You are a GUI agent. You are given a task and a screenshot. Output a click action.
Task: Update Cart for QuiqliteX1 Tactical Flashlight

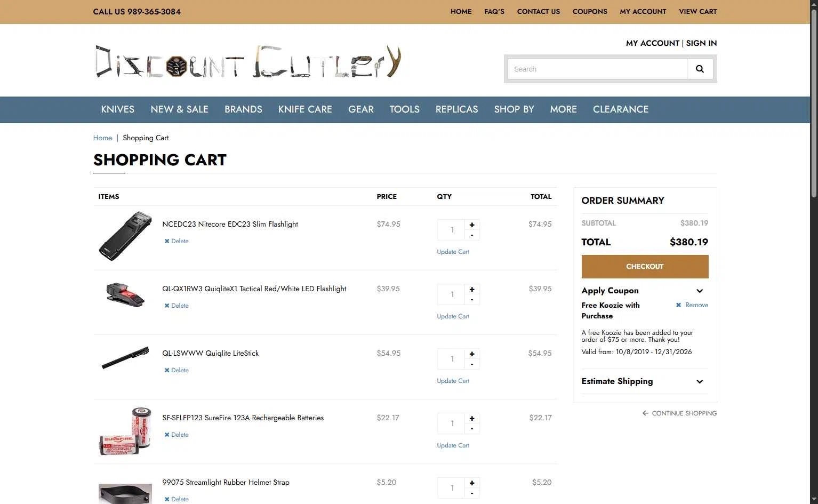(x=453, y=316)
